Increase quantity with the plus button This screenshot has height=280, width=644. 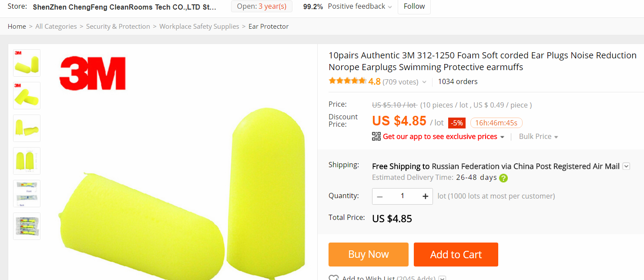[x=425, y=196]
